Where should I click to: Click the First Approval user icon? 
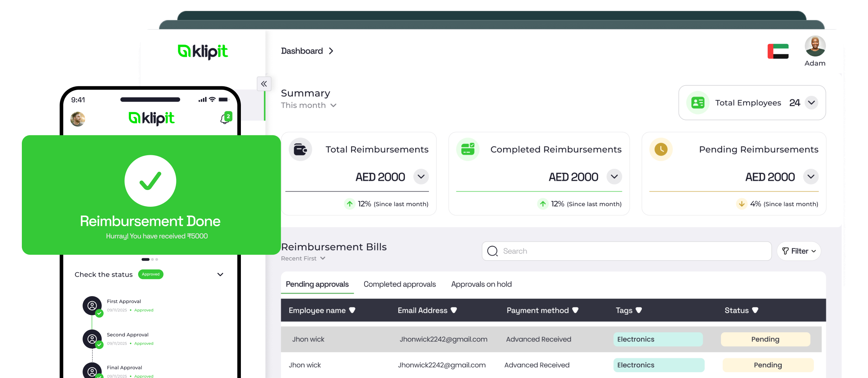92,306
